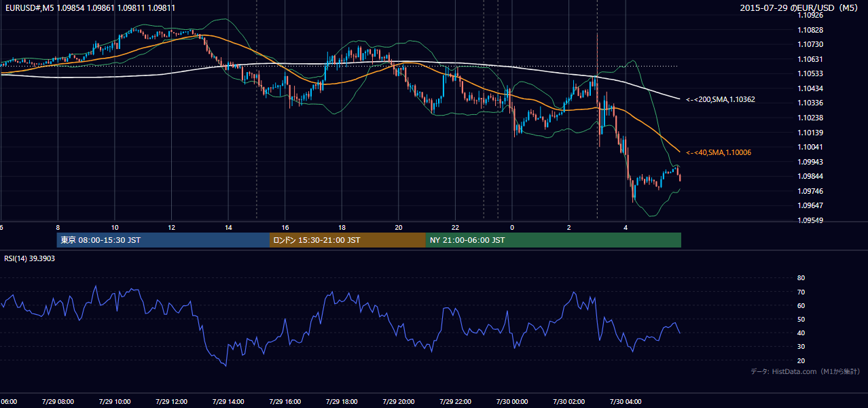Click price axis value 1.10533
The height and width of the screenshot is (408, 868).
810,73
